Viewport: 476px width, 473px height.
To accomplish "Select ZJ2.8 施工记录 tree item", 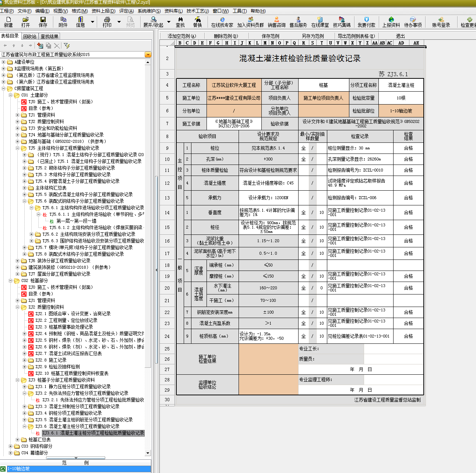I will coord(51,360).
